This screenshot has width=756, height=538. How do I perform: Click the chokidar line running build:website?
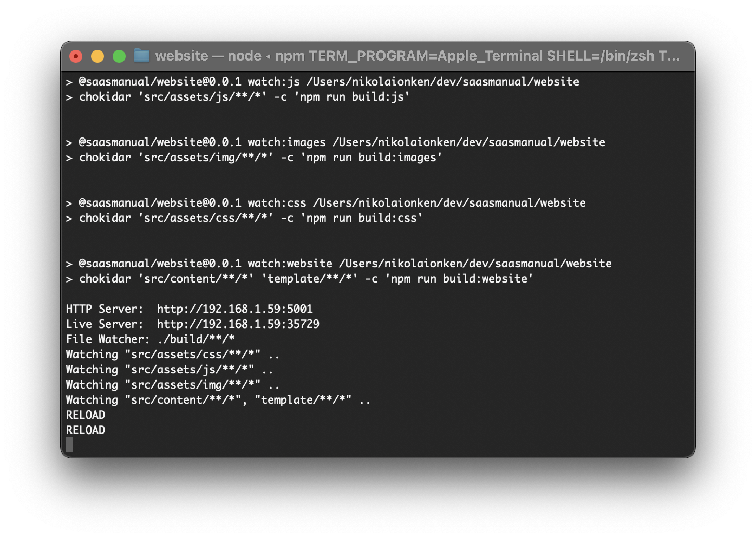point(300,279)
